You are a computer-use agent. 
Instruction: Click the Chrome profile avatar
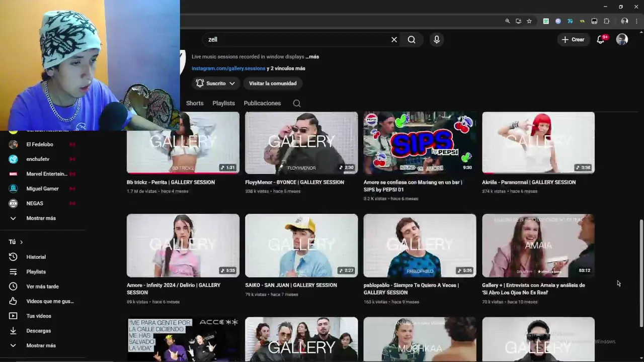pos(624,21)
